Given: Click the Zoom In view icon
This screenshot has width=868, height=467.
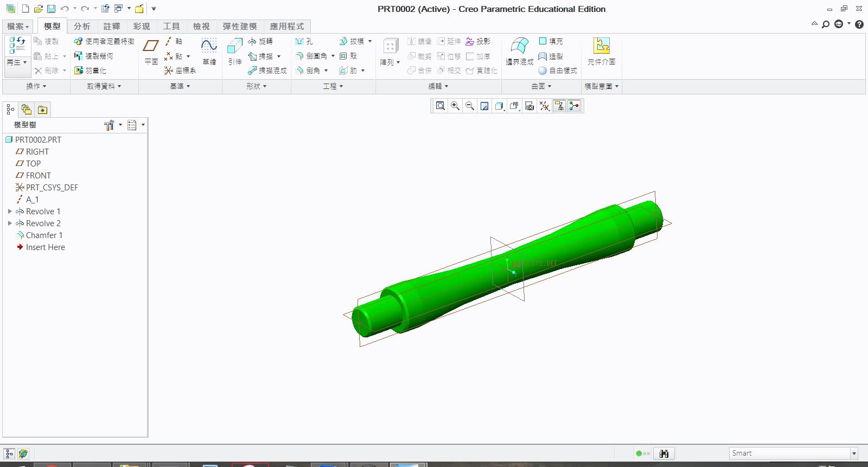Looking at the screenshot, I should (x=455, y=106).
